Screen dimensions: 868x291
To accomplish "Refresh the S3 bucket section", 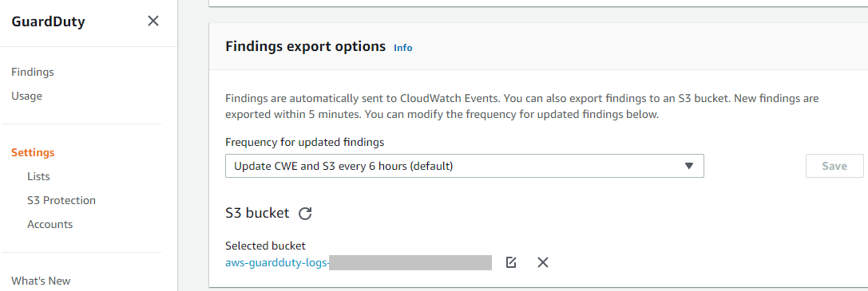I will (305, 213).
